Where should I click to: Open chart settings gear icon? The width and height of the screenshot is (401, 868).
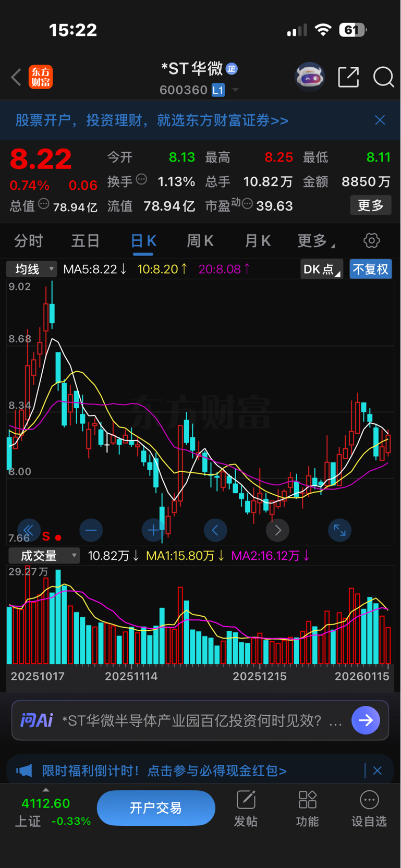(371, 241)
